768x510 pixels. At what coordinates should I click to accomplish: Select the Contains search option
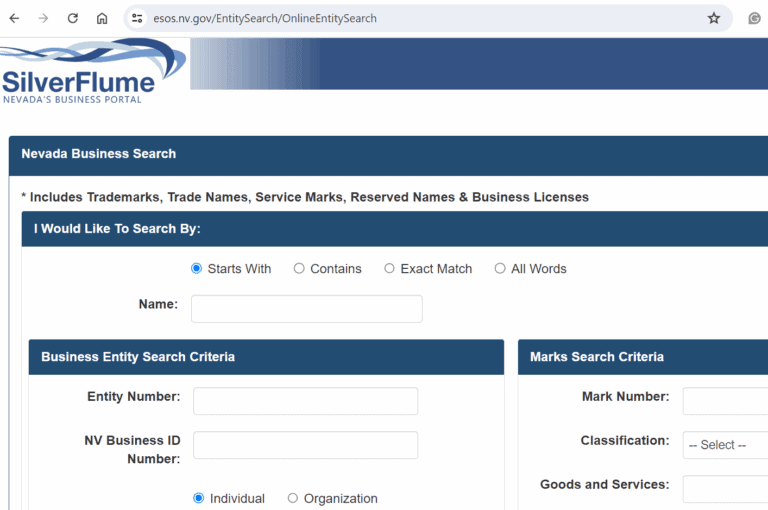pyautogui.click(x=299, y=269)
